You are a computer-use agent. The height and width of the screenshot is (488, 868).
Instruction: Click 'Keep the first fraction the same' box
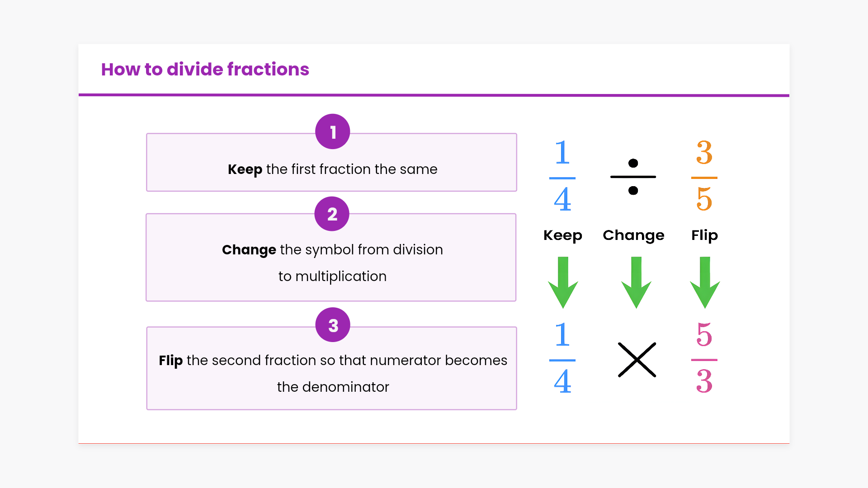point(332,169)
